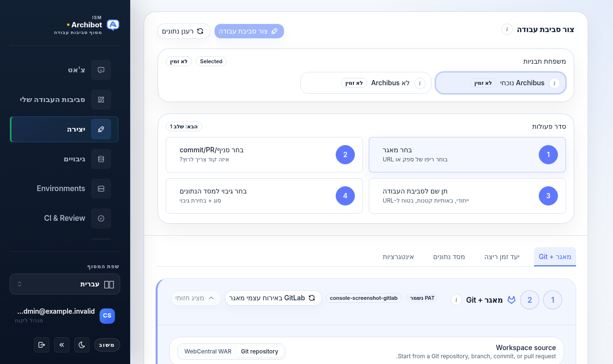Open גיבויים database icon

click(101, 159)
